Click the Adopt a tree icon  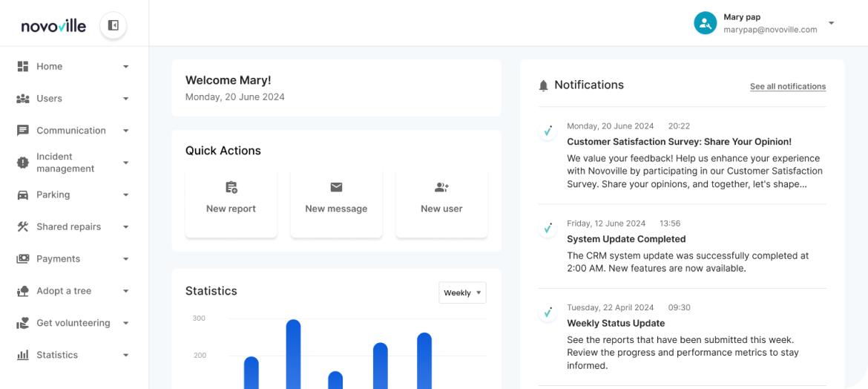pyautogui.click(x=23, y=291)
